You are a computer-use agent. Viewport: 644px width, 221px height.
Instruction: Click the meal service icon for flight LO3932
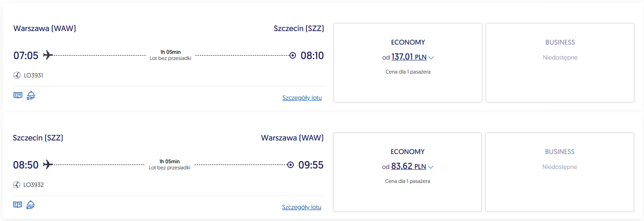tap(31, 204)
